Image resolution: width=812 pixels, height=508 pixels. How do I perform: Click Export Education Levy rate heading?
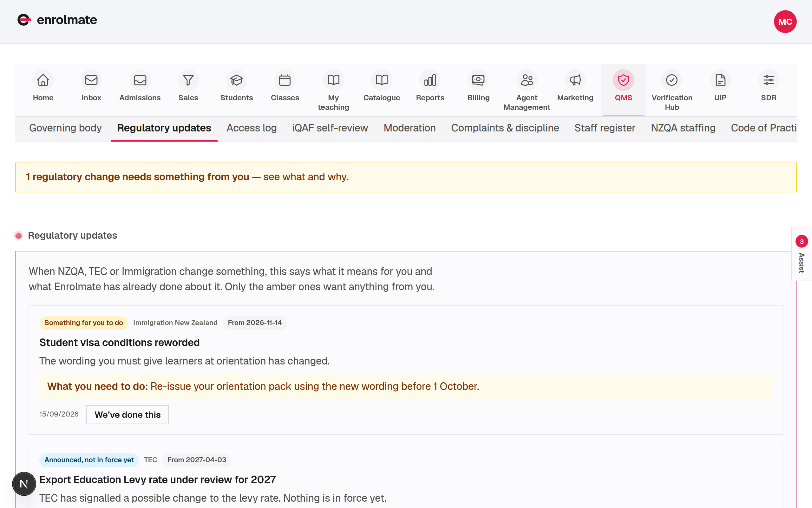point(157,479)
